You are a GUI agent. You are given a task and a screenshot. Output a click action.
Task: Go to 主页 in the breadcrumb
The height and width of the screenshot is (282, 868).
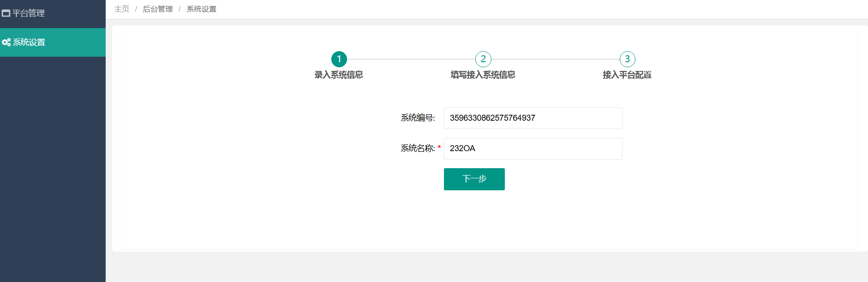point(122,9)
